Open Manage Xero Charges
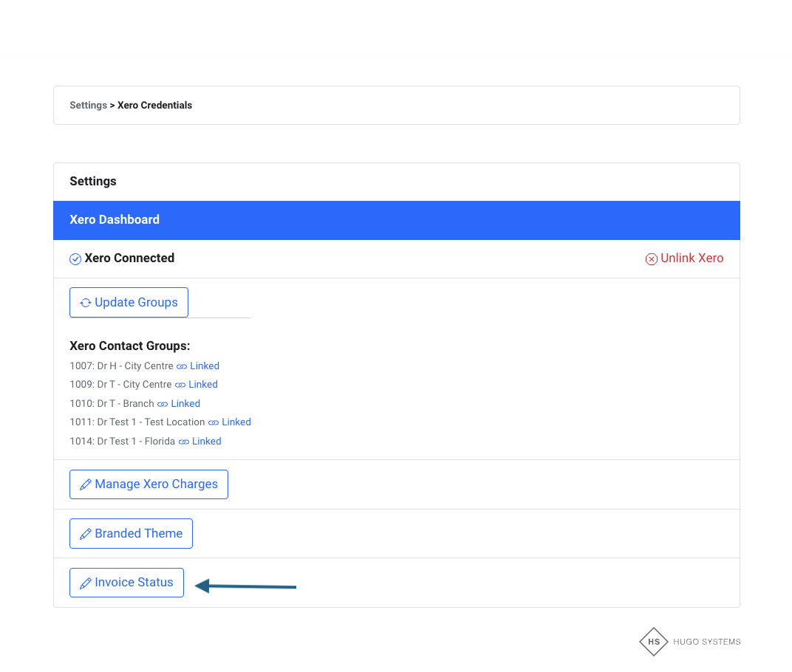The width and height of the screenshot is (792, 672). pos(148,484)
